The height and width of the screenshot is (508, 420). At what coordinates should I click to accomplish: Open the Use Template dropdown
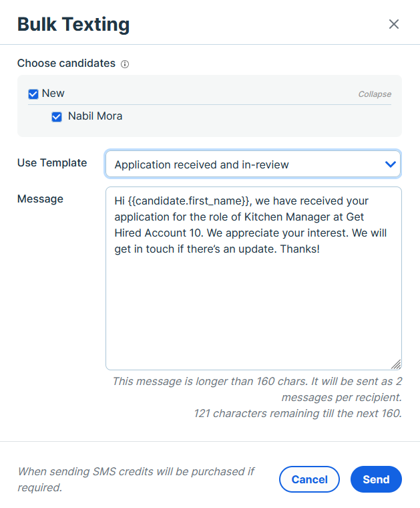pos(253,164)
